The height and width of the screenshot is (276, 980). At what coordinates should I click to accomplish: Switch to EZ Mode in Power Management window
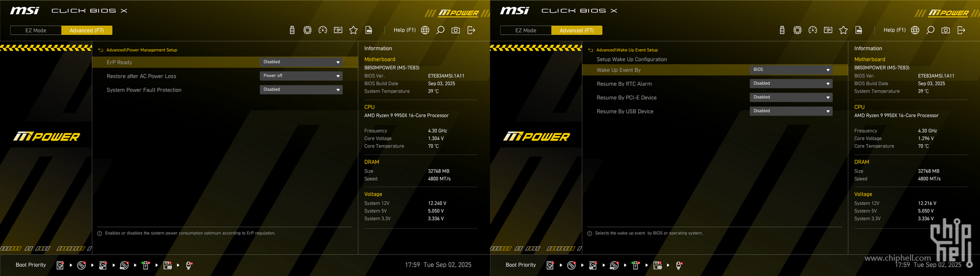point(36,30)
